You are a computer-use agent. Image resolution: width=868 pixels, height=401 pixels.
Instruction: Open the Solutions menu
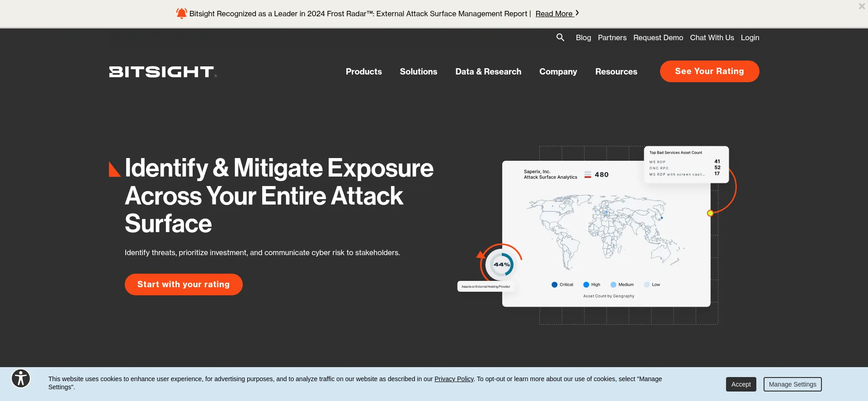pyautogui.click(x=418, y=71)
